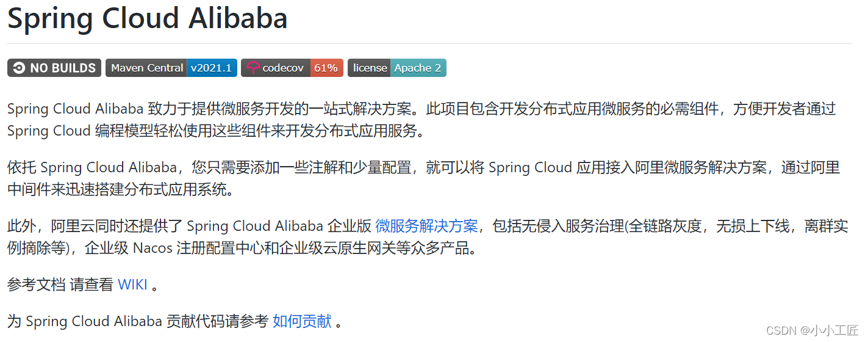
Task: Click the CSDN @小小工匠 watermark
Action: click(x=812, y=330)
